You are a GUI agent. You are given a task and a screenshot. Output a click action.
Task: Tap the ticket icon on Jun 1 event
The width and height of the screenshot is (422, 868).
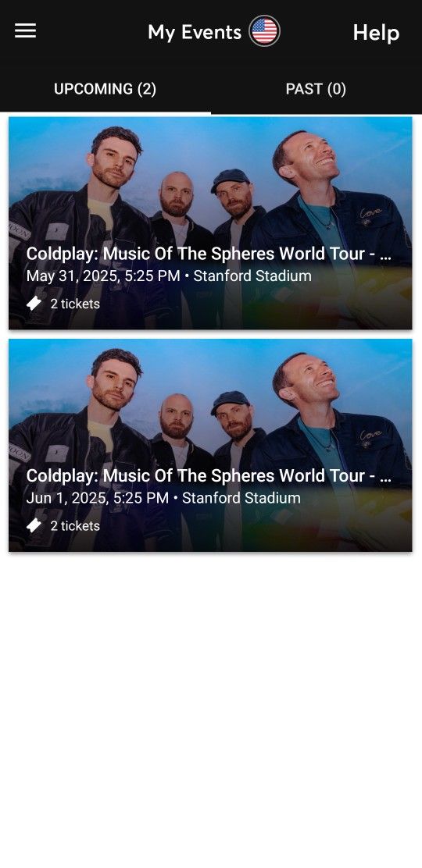click(34, 525)
